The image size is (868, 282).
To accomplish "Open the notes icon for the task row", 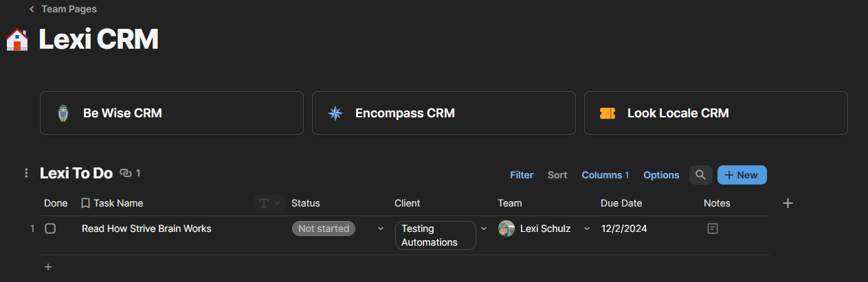I will coord(713,228).
